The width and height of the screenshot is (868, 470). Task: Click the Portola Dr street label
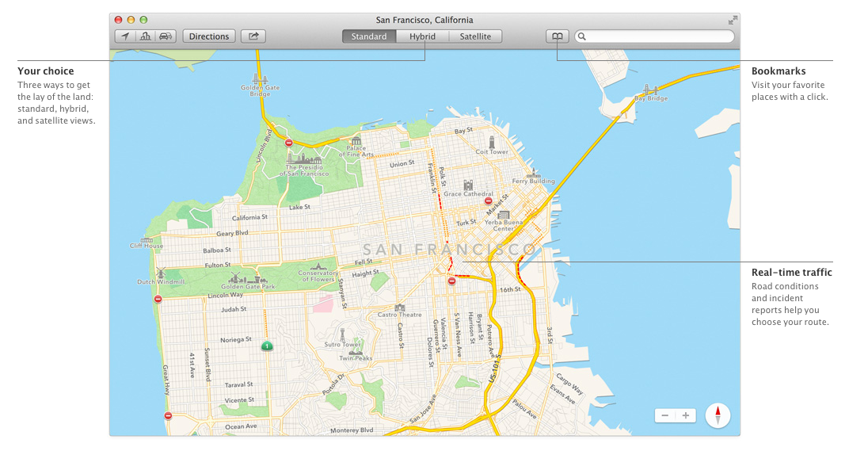point(333,384)
